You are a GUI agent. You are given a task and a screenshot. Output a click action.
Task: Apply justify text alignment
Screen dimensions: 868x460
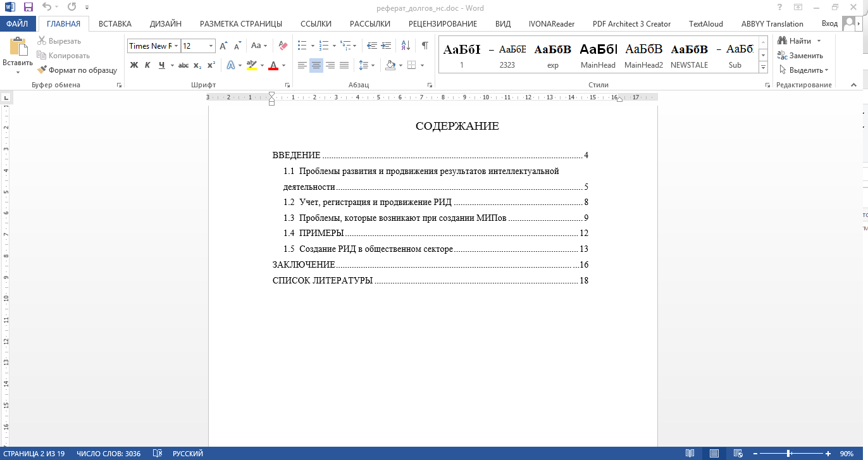pyautogui.click(x=344, y=65)
